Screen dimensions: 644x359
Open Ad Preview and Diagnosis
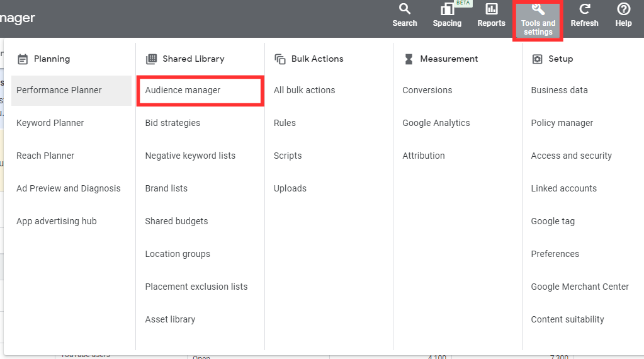pos(69,188)
